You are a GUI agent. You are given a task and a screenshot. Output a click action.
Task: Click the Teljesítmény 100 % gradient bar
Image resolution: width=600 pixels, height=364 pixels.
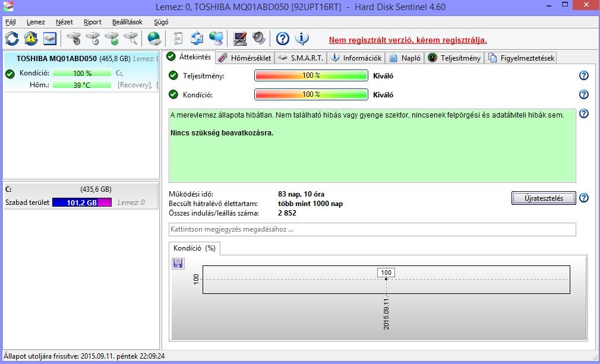pos(311,75)
